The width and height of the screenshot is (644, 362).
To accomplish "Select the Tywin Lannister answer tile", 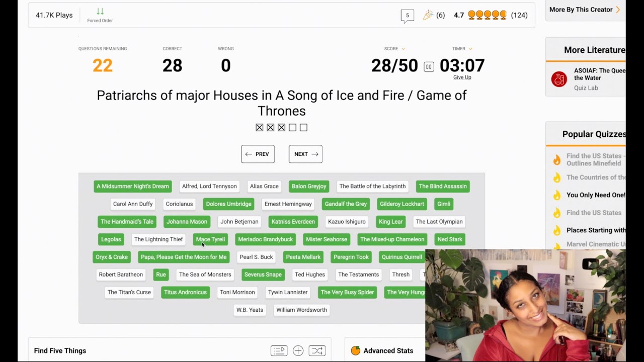I will click(288, 292).
